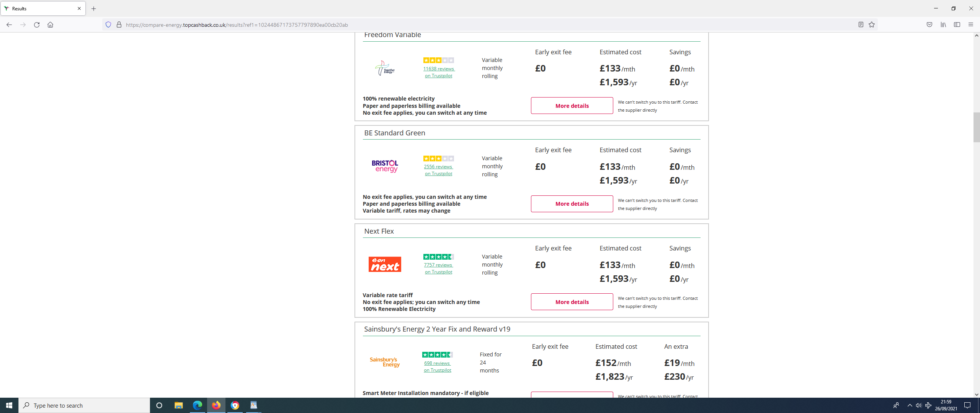Go back to the previous page
980x413 pixels.
[x=9, y=24]
